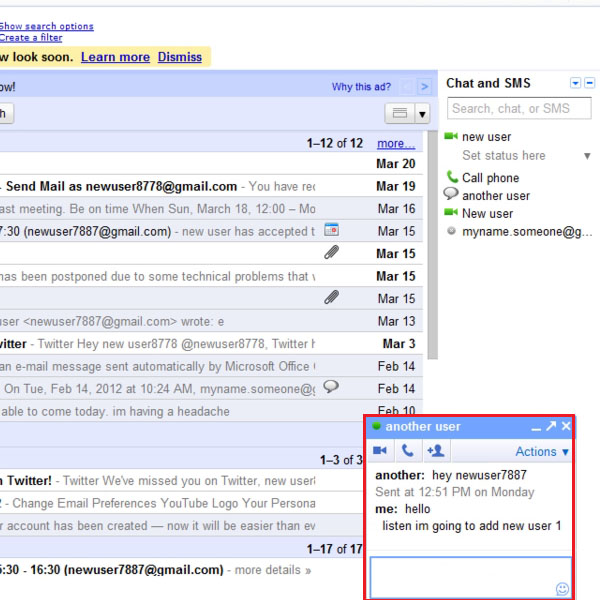Image resolution: width=600 pixels, height=600 pixels.
Task: Click Set status here text
Action: (504, 155)
